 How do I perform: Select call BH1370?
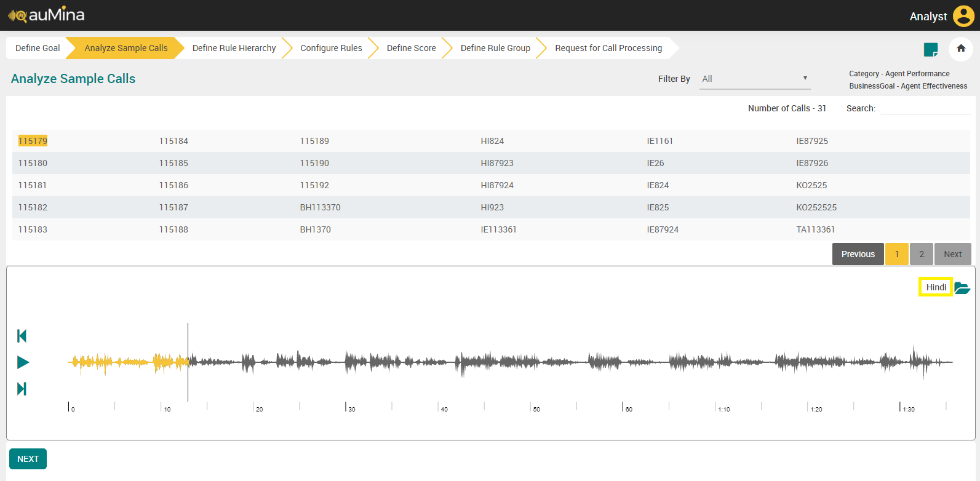click(x=316, y=229)
